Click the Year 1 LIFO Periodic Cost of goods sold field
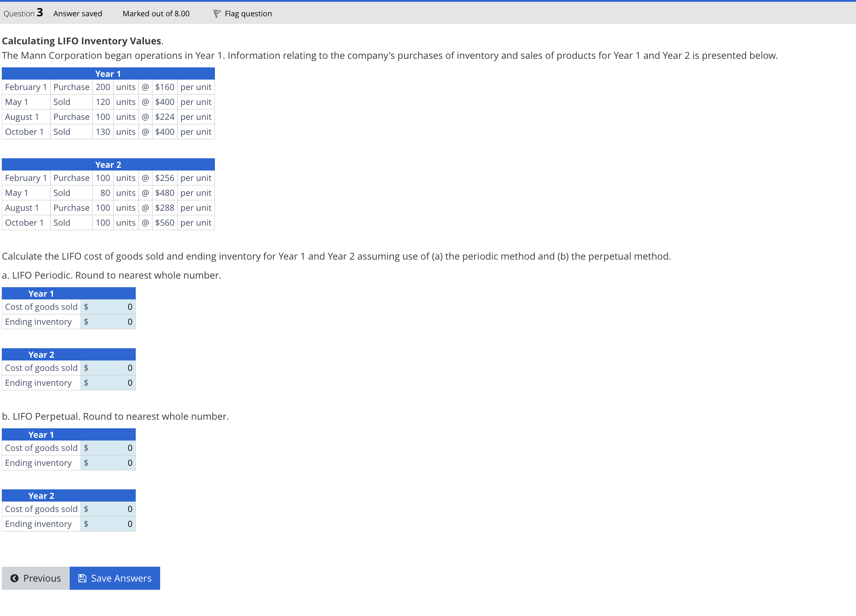The height and width of the screenshot is (616, 856). 108,307
